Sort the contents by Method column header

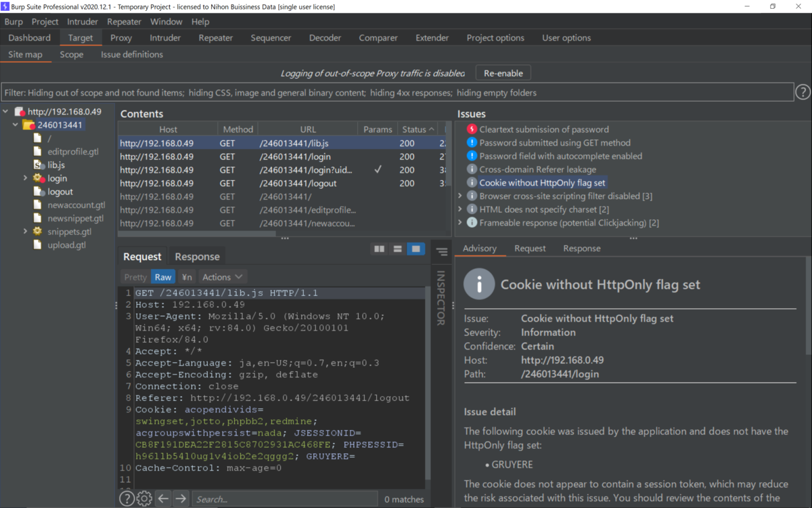click(238, 129)
